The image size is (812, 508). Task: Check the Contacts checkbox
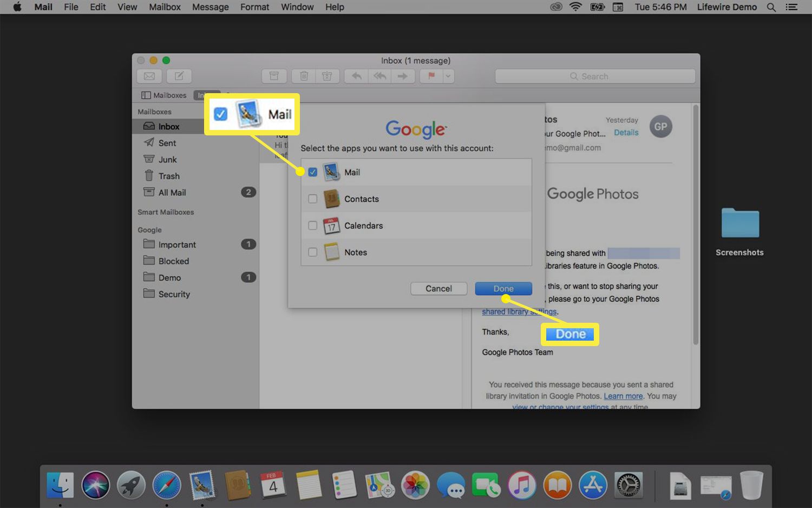click(x=313, y=199)
